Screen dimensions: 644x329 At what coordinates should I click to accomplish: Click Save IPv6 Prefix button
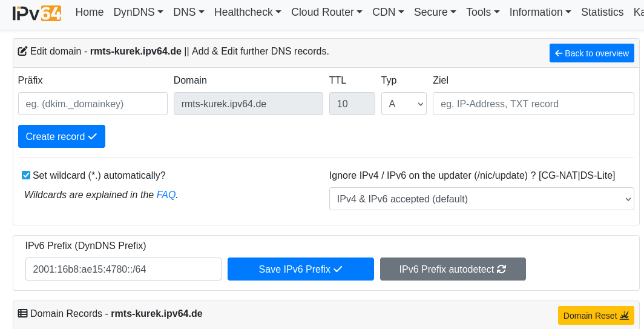click(x=300, y=269)
